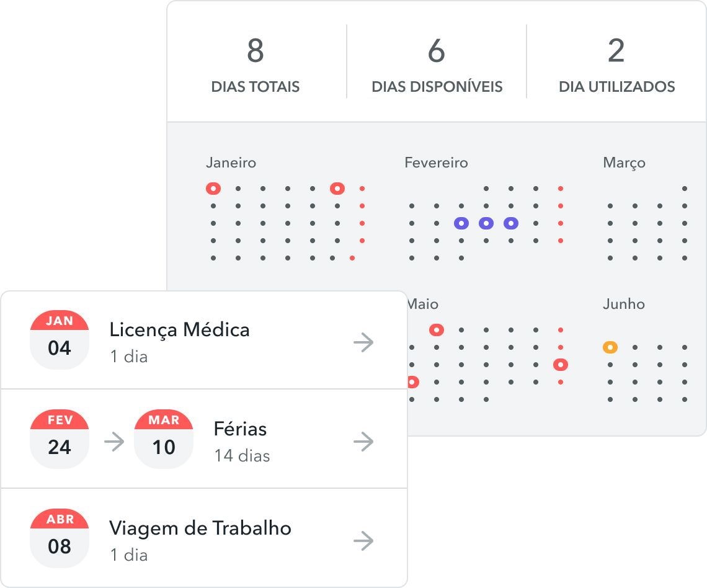The width and height of the screenshot is (707, 588).
Task: Select the Viagem de Trabalho entry title
Action: (x=200, y=528)
